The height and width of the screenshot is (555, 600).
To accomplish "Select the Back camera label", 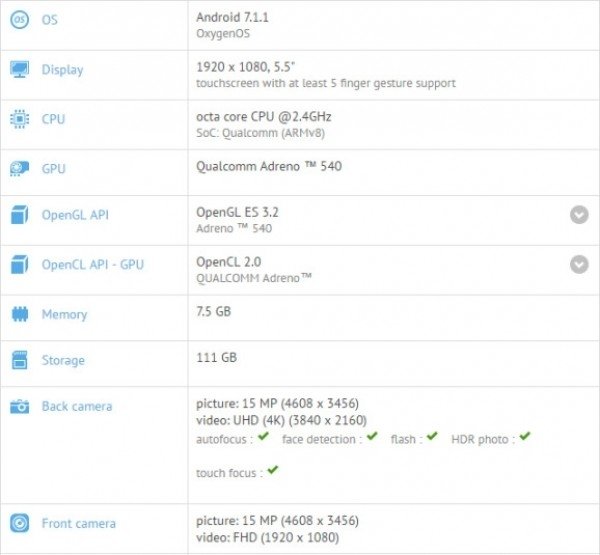I will point(77,406).
